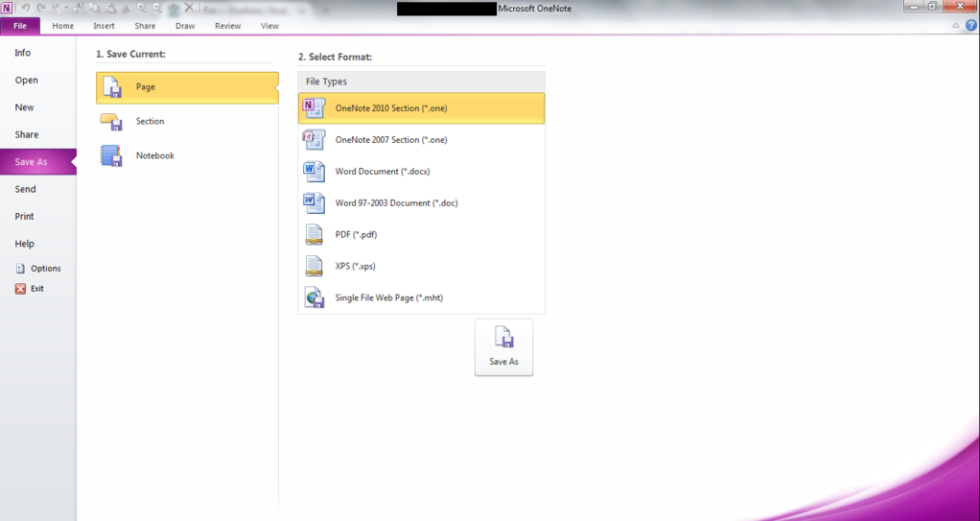Restore down the OneNote window
The image size is (980, 521).
[x=932, y=7]
